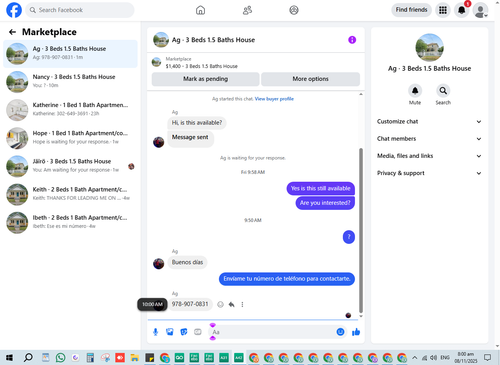This screenshot has width=500, height=365.
Task: Open Katherine's 1 Bed 1 Bath Apartment chat
Action: [x=70, y=110]
